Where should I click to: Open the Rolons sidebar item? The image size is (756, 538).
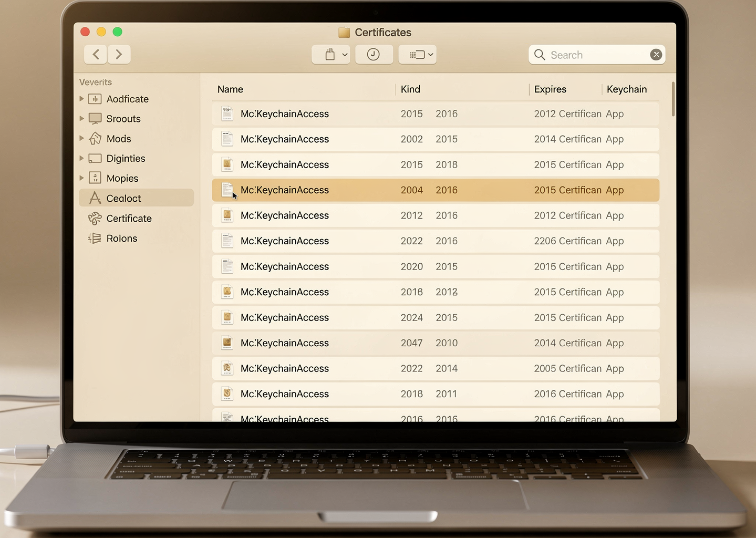tap(121, 239)
